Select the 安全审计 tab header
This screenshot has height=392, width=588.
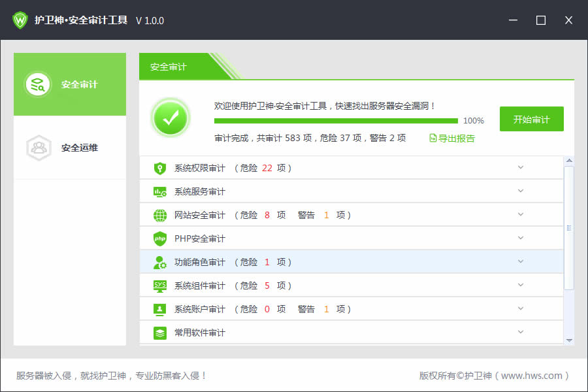click(169, 67)
